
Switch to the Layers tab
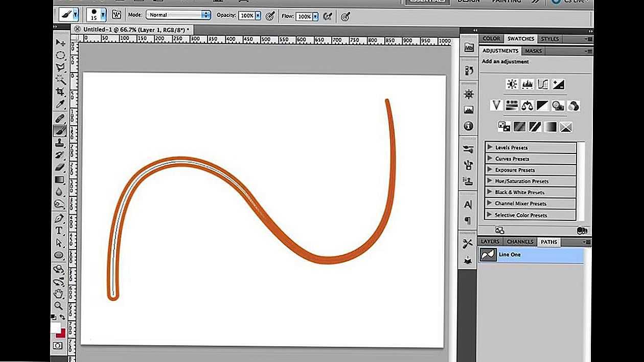coord(490,241)
